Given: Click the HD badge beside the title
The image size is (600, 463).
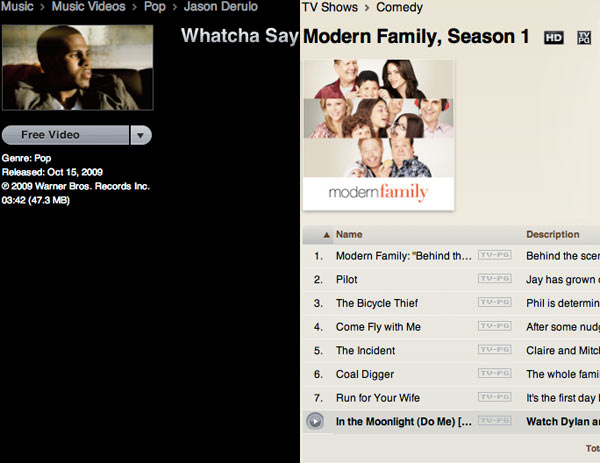Looking at the screenshot, I should [x=554, y=37].
